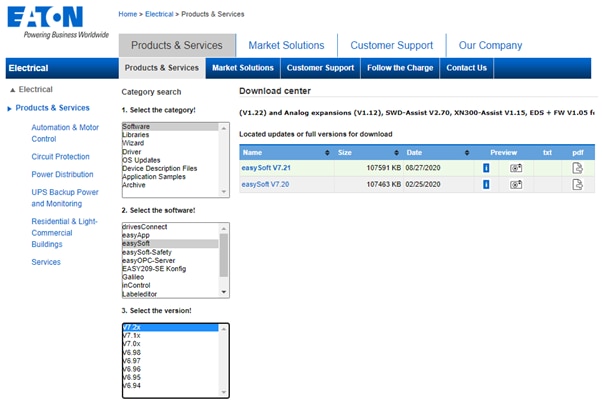Open Power Distribution link
This screenshot has width=602, height=414.
62,174
